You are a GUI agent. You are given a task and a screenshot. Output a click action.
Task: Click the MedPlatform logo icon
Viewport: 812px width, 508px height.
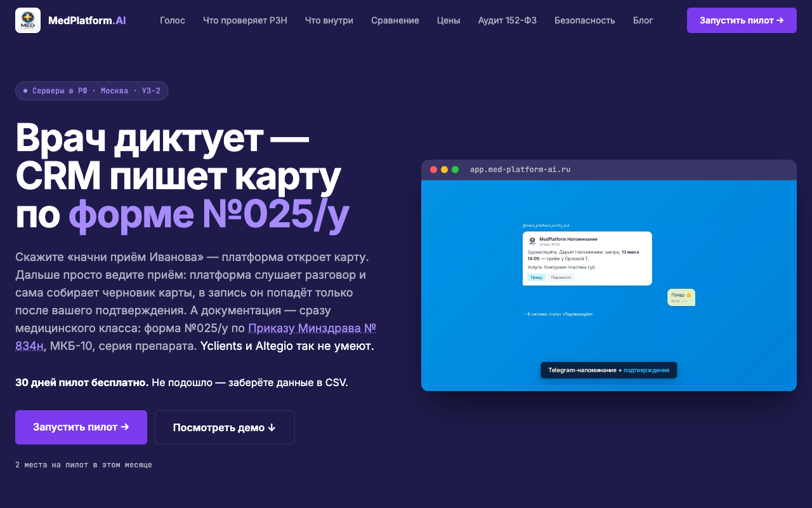click(28, 20)
